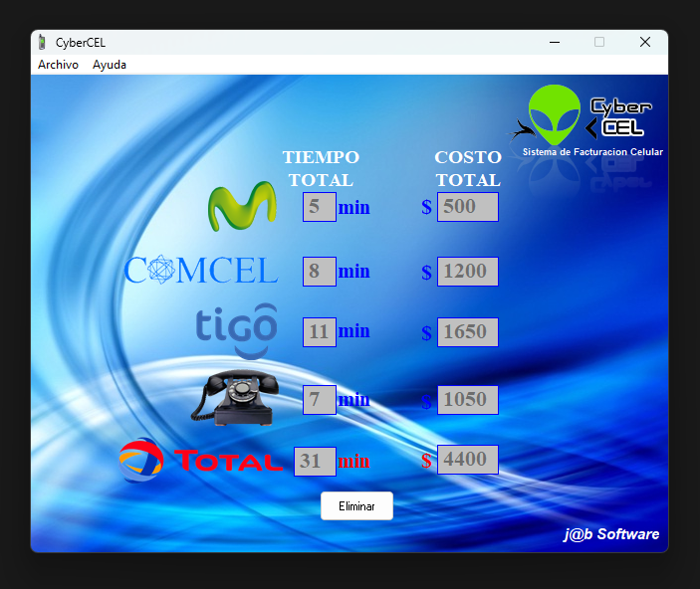The height and width of the screenshot is (589, 700).
Task: Open the Archivo menu
Action: tap(58, 65)
